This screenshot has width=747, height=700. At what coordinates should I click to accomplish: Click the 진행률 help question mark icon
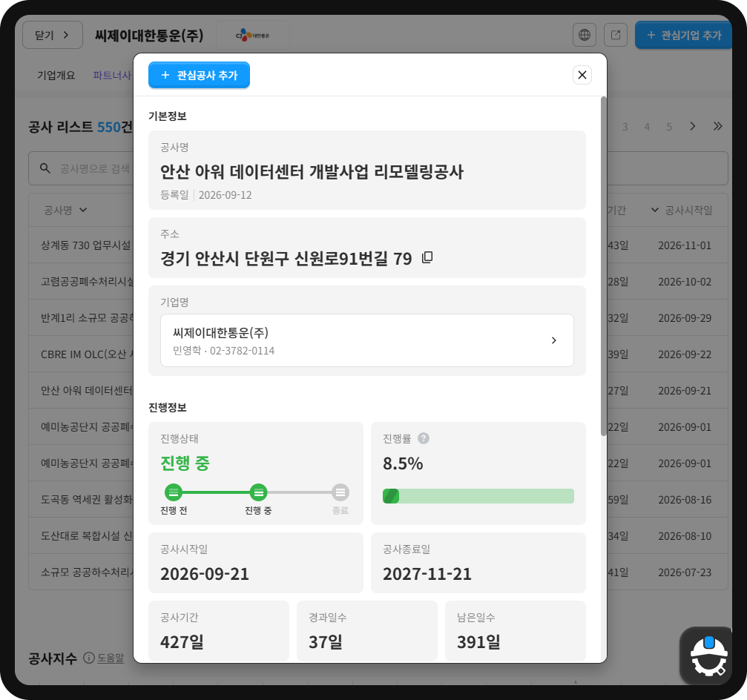424,438
